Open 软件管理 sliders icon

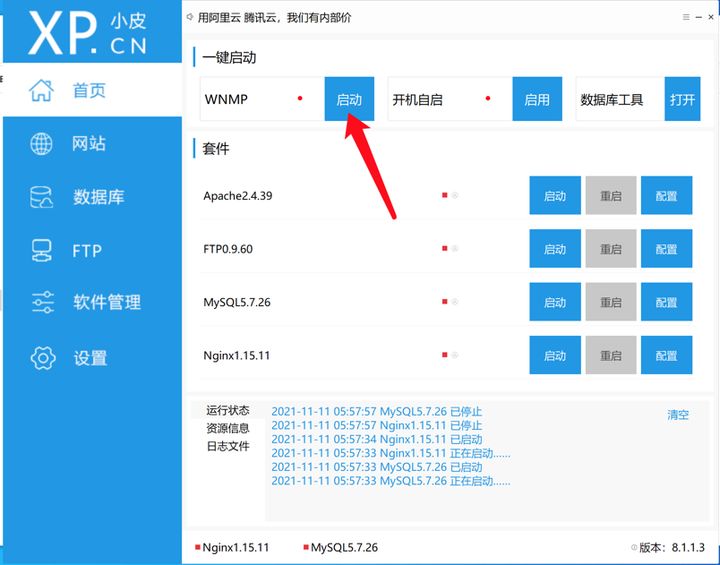pyautogui.click(x=41, y=302)
